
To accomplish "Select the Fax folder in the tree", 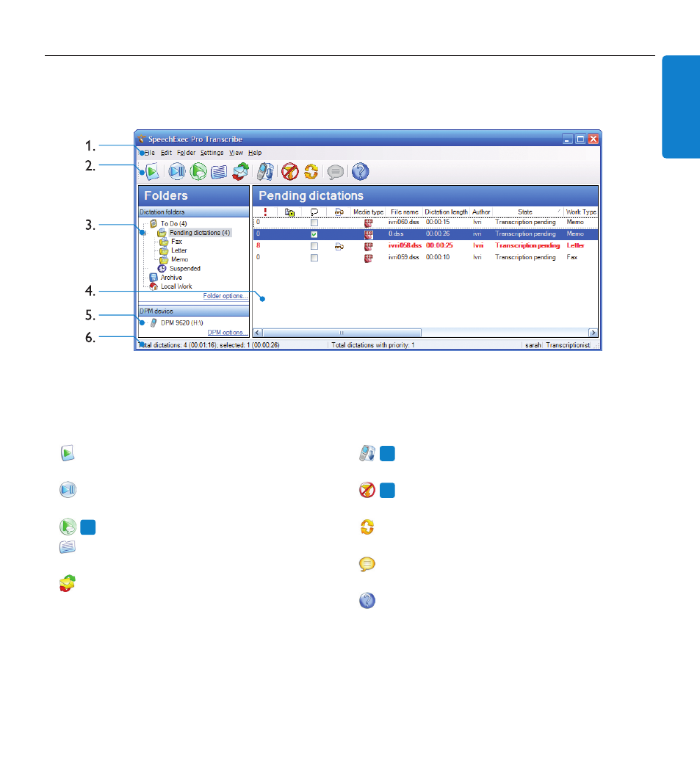I will [176, 242].
